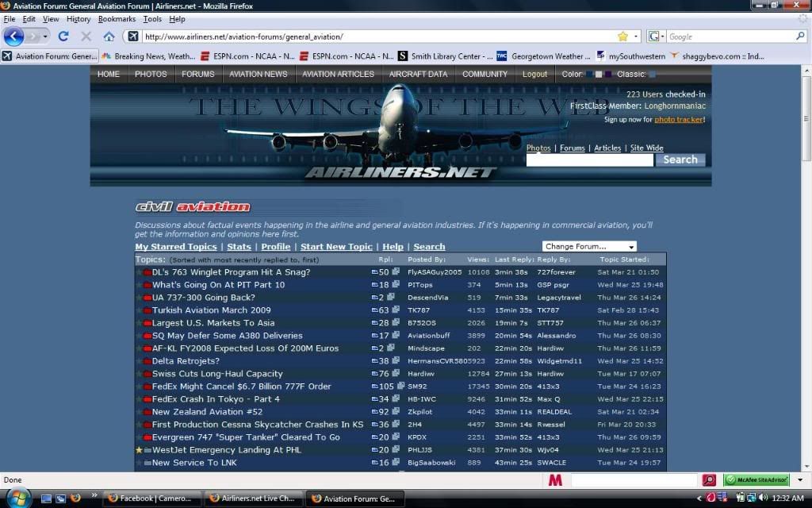Expand the URL bar history dropdown arrow
812x508 pixels.
[x=636, y=37]
